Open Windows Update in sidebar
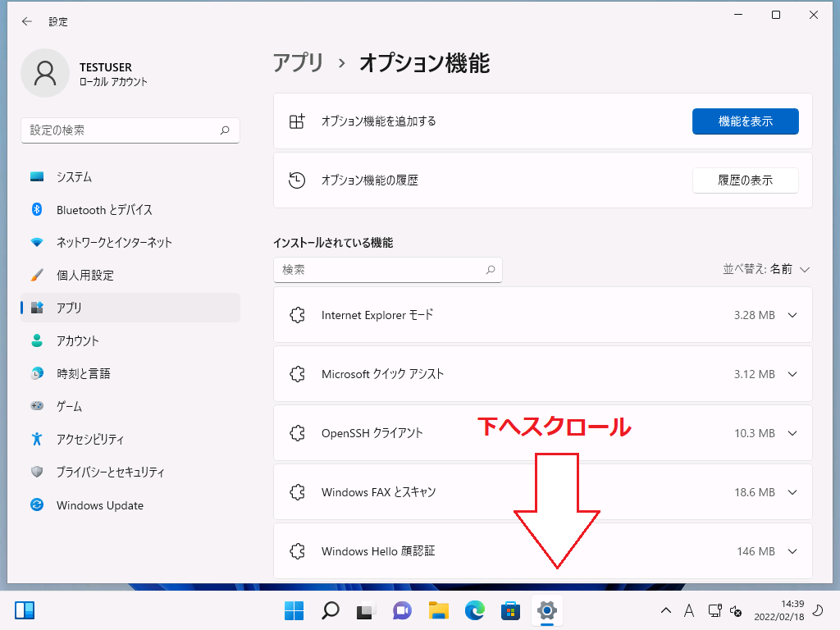This screenshot has width=840, height=630. [x=99, y=505]
